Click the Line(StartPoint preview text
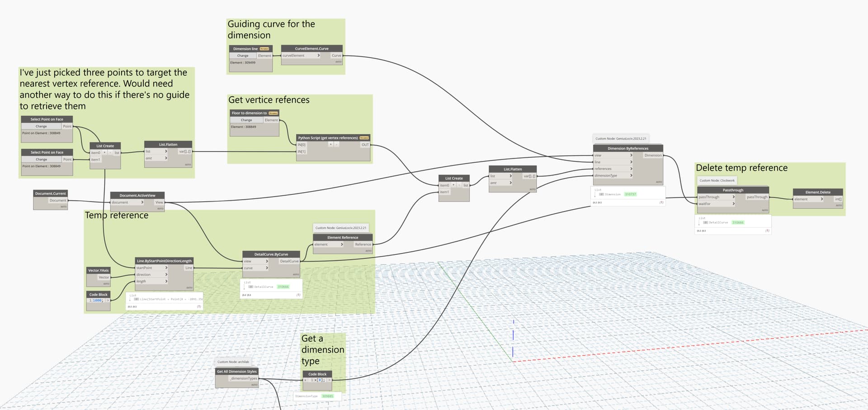The height and width of the screenshot is (410, 868). point(171,299)
